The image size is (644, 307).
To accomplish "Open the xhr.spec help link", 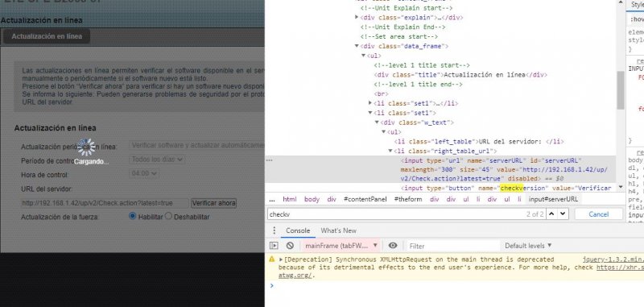I will [620, 268].
